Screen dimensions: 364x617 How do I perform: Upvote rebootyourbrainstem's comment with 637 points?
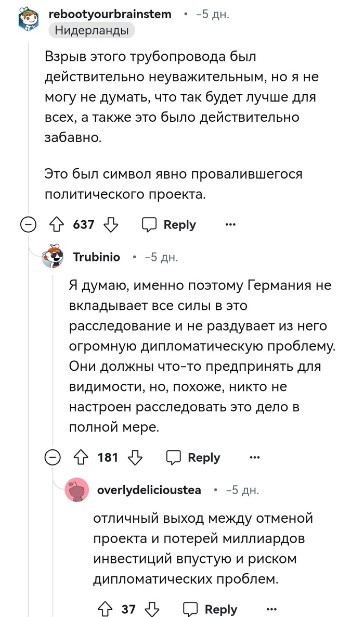coord(55,225)
